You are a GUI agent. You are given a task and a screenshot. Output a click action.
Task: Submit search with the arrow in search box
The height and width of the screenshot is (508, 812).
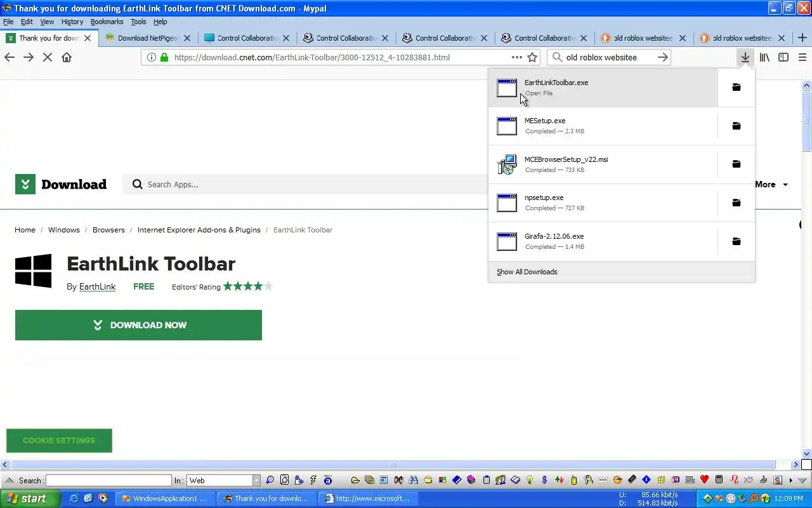tap(662, 57)
